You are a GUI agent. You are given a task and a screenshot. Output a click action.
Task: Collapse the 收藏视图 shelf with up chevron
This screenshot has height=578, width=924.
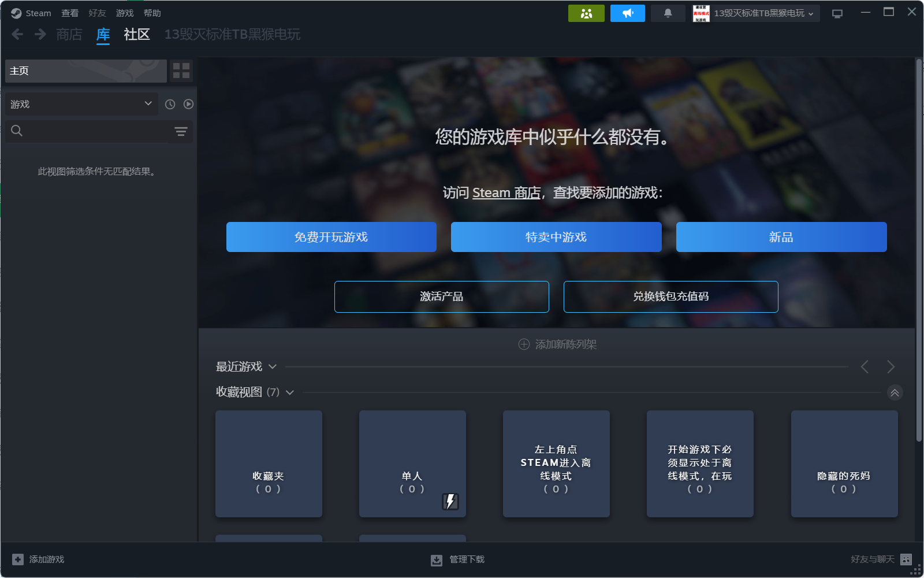tap(895, 392)
